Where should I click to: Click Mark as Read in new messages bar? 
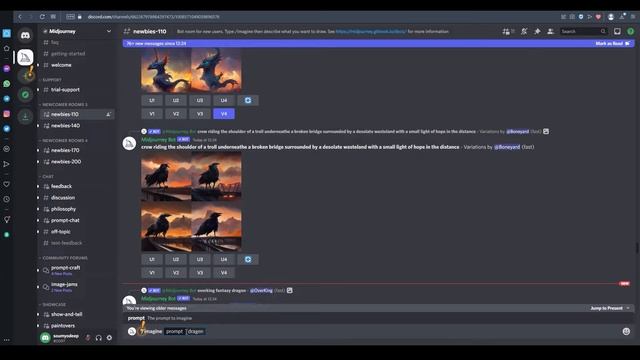click(x=612, y=43)
